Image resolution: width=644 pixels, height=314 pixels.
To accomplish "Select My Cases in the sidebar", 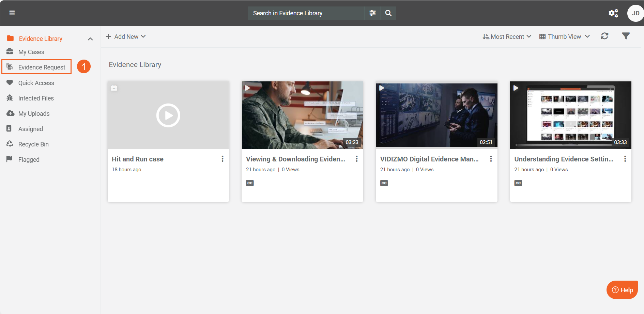I will pyautogui.click(x=31, y=52).
